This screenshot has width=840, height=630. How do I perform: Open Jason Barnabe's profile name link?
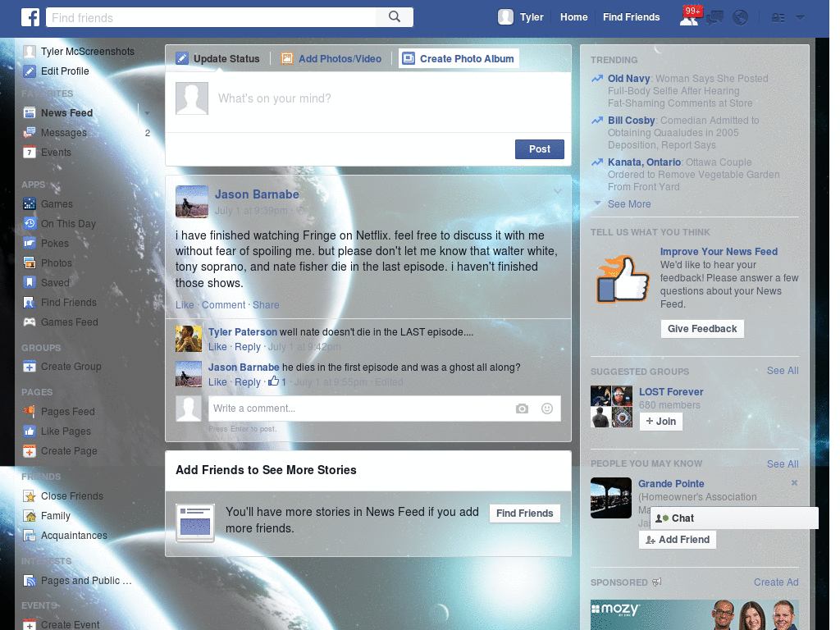tap(257, 194)
